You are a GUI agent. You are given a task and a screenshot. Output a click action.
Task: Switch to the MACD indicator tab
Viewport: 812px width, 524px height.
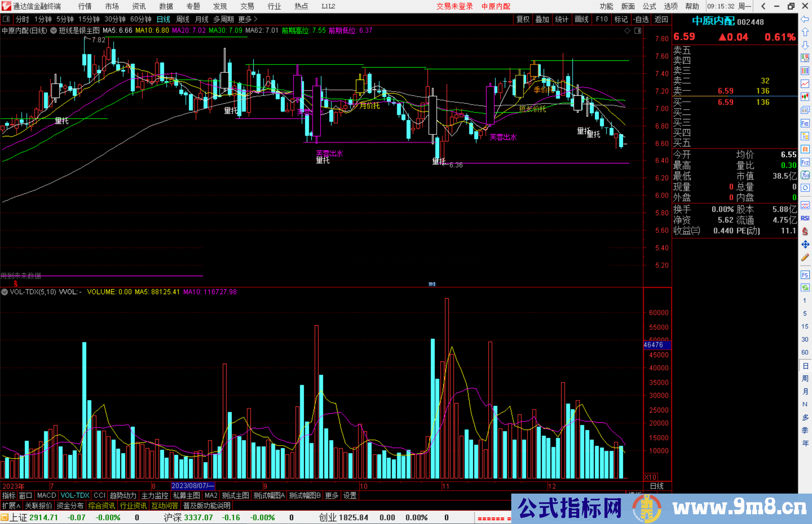[47, 495]
